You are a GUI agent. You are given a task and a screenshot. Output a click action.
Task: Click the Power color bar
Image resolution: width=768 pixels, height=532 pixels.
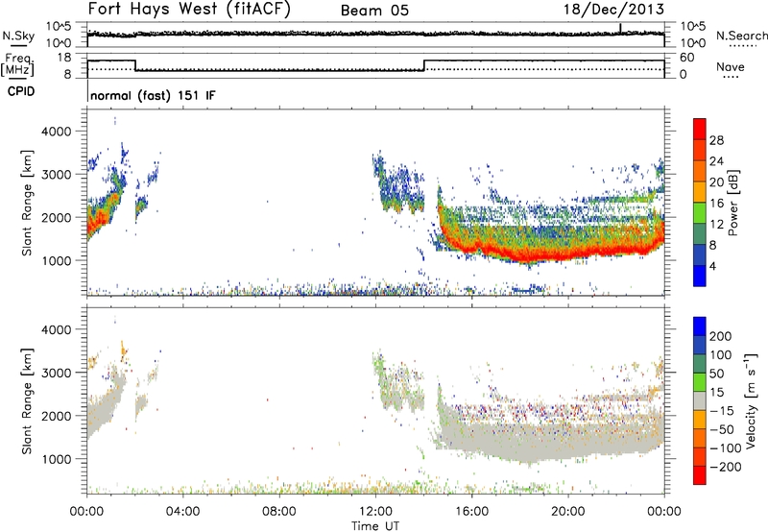(700, 202)
